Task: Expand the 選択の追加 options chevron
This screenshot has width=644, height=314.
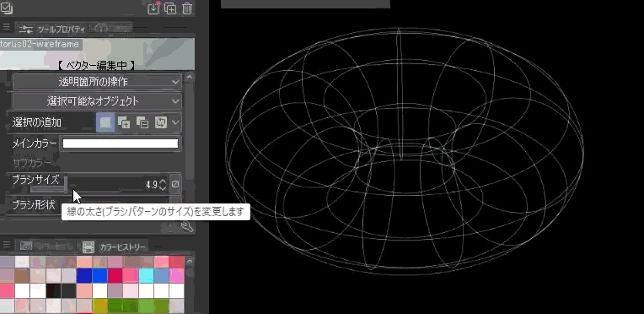Action: (176, 122)
